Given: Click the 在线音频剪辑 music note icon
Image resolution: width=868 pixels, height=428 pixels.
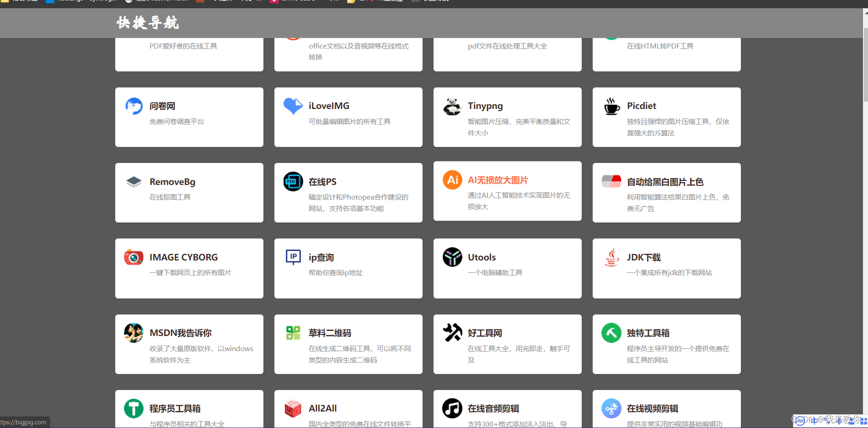Looking at the screenshot, I should (x=452, y=408).
